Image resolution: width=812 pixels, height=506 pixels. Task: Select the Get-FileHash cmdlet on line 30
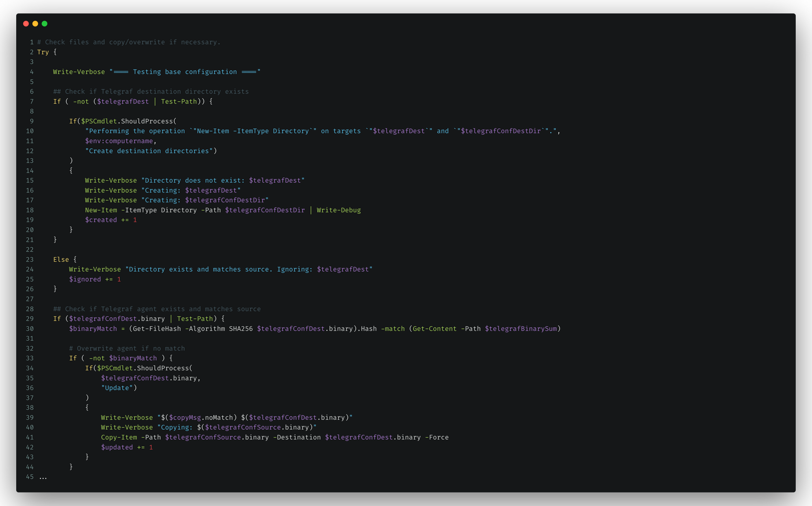158,329
